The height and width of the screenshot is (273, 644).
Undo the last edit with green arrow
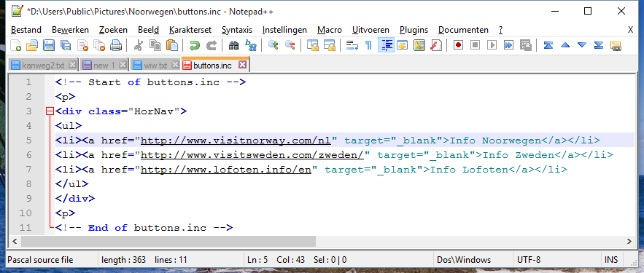click(194, 44)
